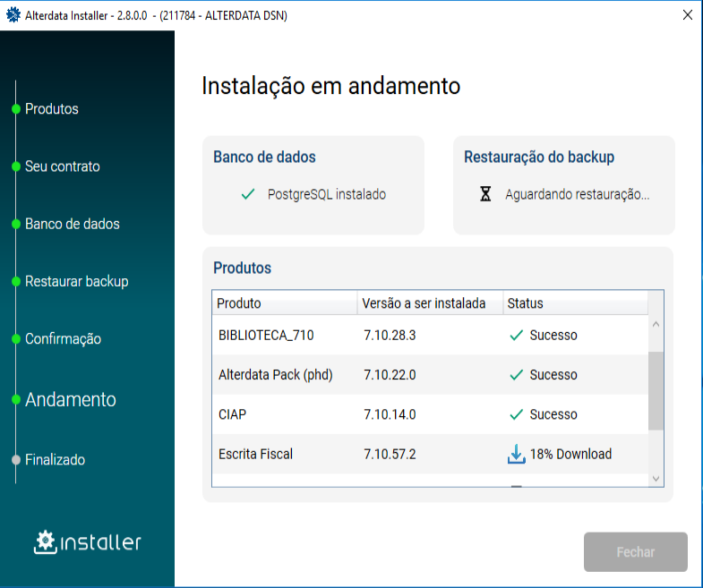
Task: Select the Confirmação step
Action: 63,339
